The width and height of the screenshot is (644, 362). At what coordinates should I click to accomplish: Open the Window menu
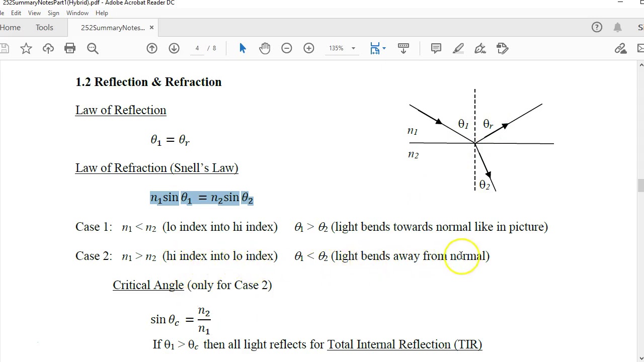(77, 13)
